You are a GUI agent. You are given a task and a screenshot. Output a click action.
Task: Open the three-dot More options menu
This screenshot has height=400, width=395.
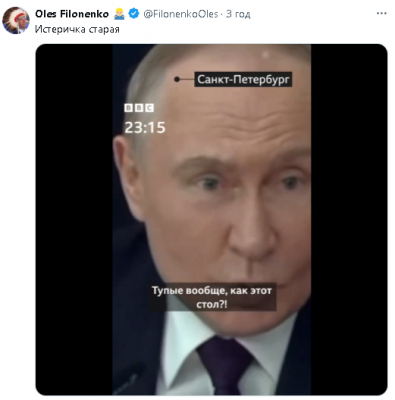pos(381,14)
